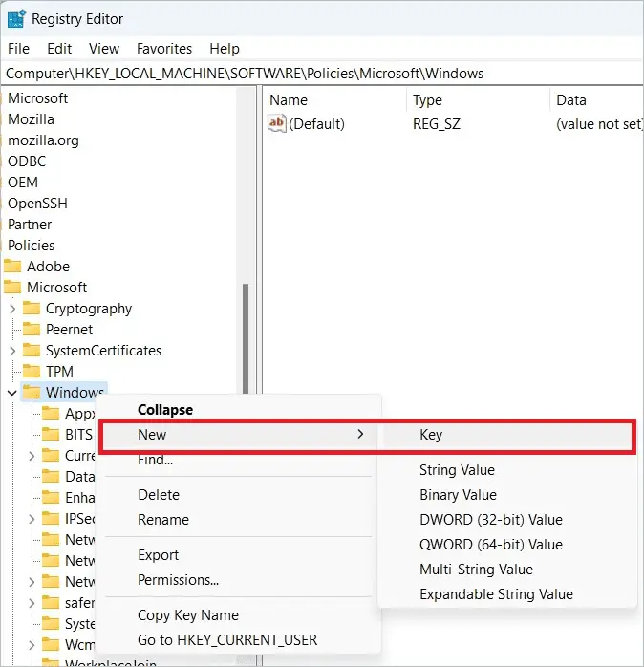Image resolution: width=644 pixels, height=667 pixels.
Task: Expand the SystemCertificates tree node
Action: pyautogui.click(x=11, y=351)
